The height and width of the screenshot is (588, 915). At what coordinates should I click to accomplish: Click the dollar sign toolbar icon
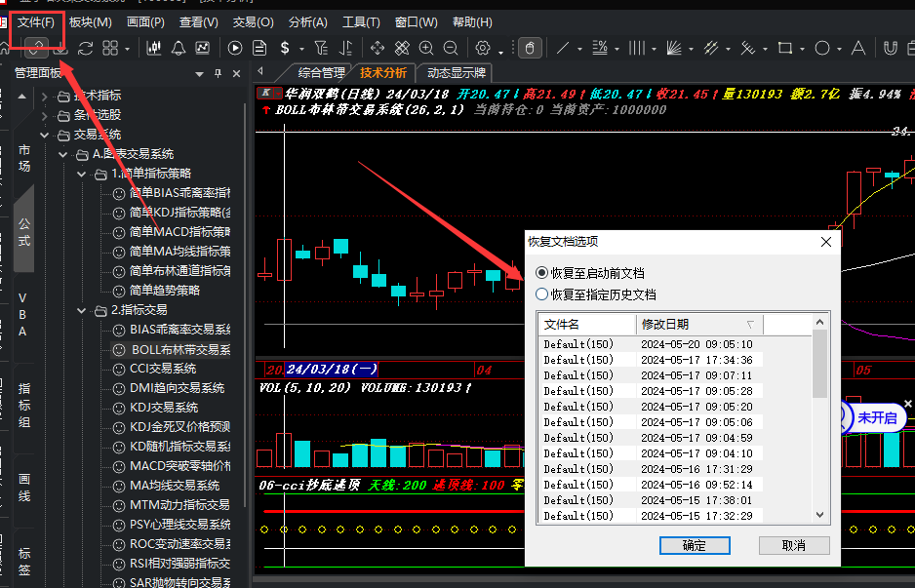pos(285,48)
